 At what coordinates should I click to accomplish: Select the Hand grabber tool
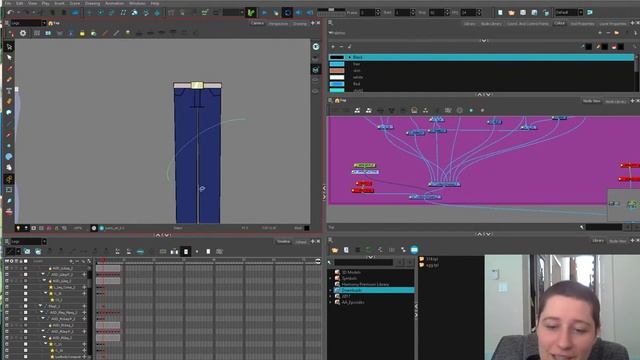click(x=9, y=167)
